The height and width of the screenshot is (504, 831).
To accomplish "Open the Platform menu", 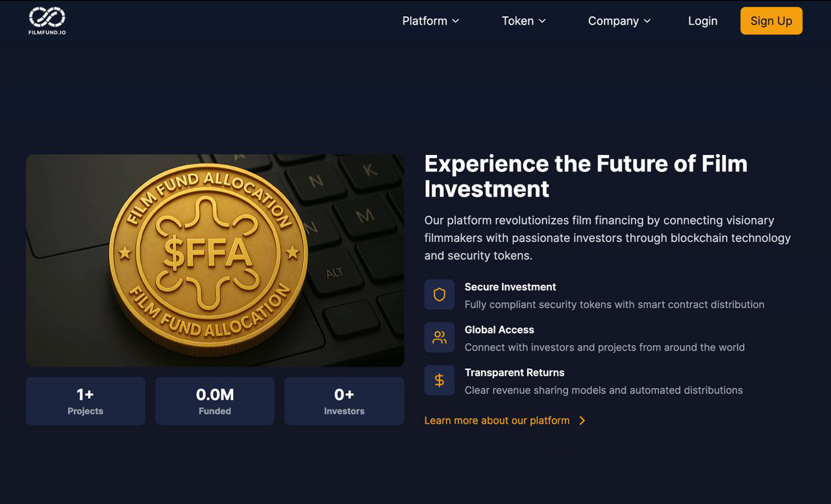I will pos(425,21).
